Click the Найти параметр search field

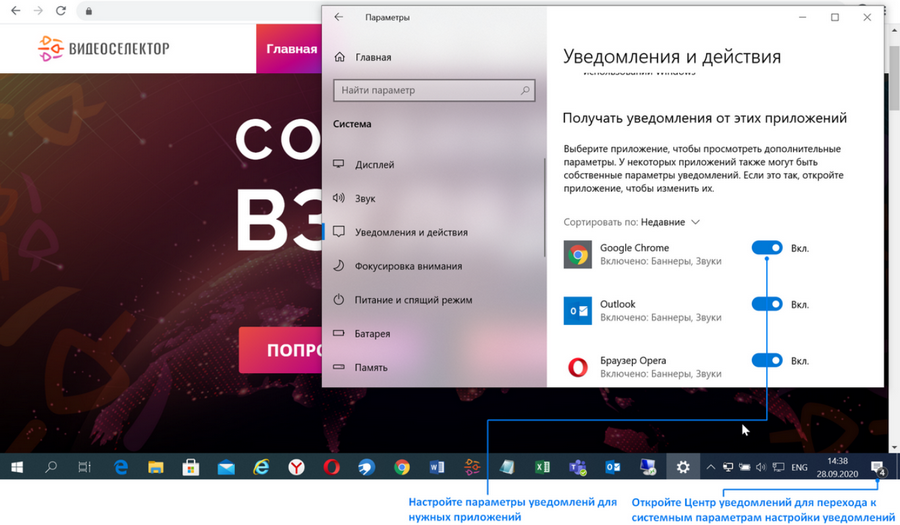click(x=434, y=90)
